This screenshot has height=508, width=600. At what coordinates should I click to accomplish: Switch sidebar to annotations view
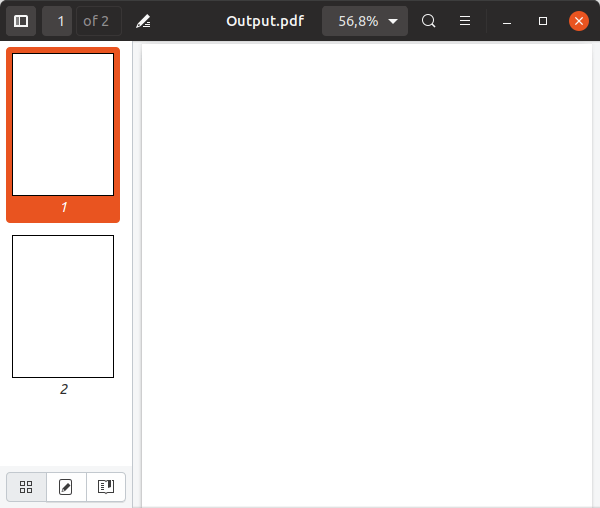[x=66, y=487]
